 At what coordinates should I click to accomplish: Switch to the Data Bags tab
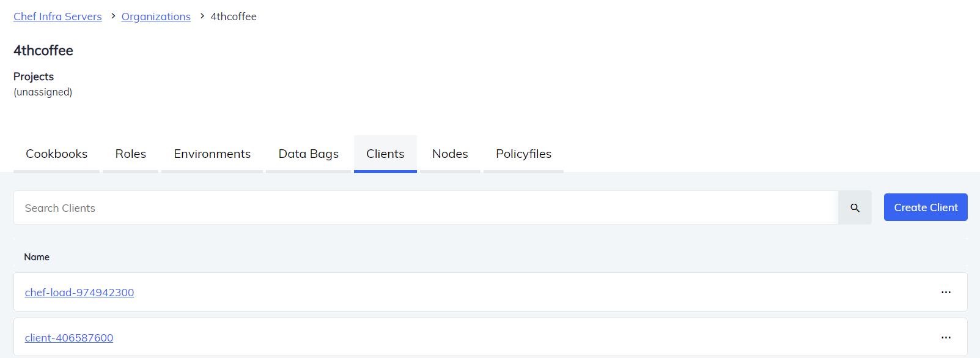coord(308,154)
